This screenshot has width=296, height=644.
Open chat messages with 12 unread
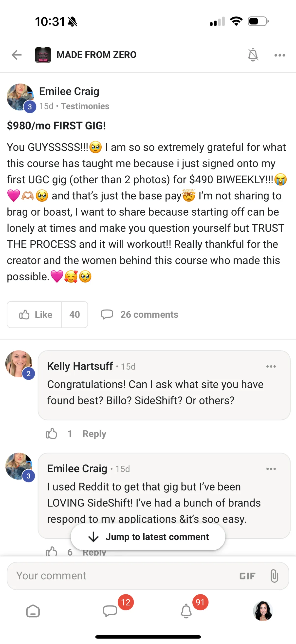110,611
